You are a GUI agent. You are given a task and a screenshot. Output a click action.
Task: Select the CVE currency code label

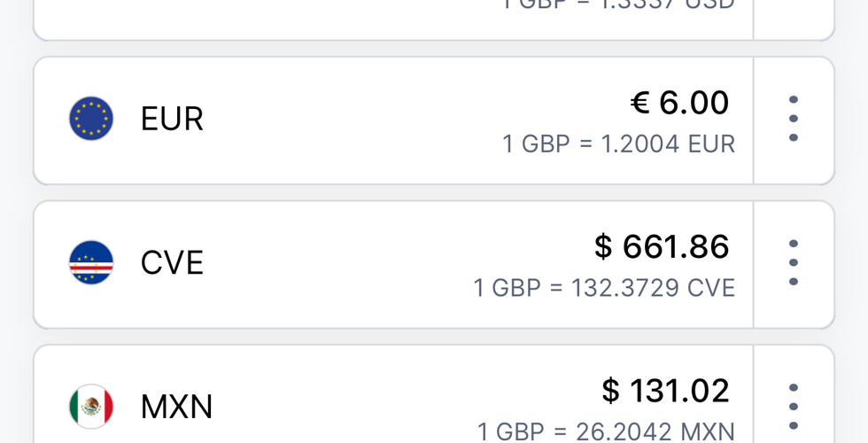(x=172, y=263)
